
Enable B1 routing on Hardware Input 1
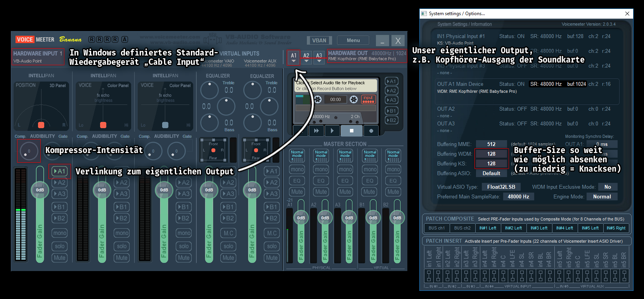point(60,207)
